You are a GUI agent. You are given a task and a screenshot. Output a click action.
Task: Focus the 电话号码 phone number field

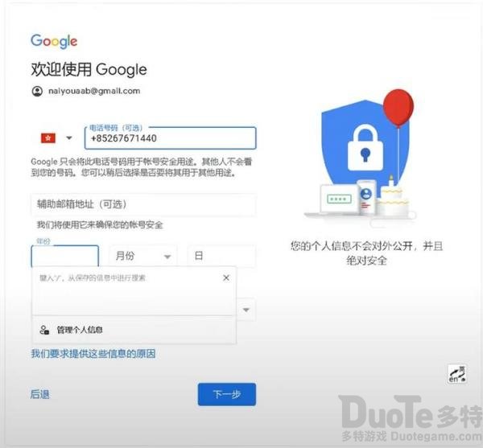tap(171, 138)
